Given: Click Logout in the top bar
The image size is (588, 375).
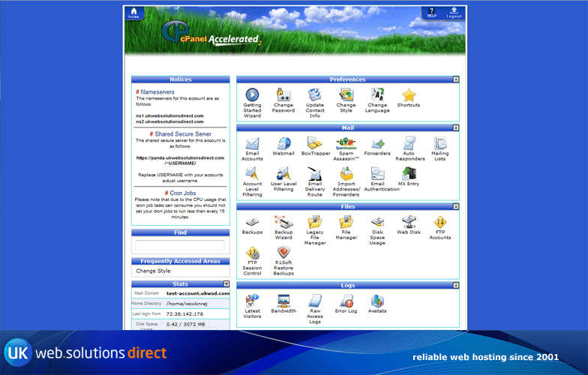Looking at the screenshot, I should click(x=454, y=13).
